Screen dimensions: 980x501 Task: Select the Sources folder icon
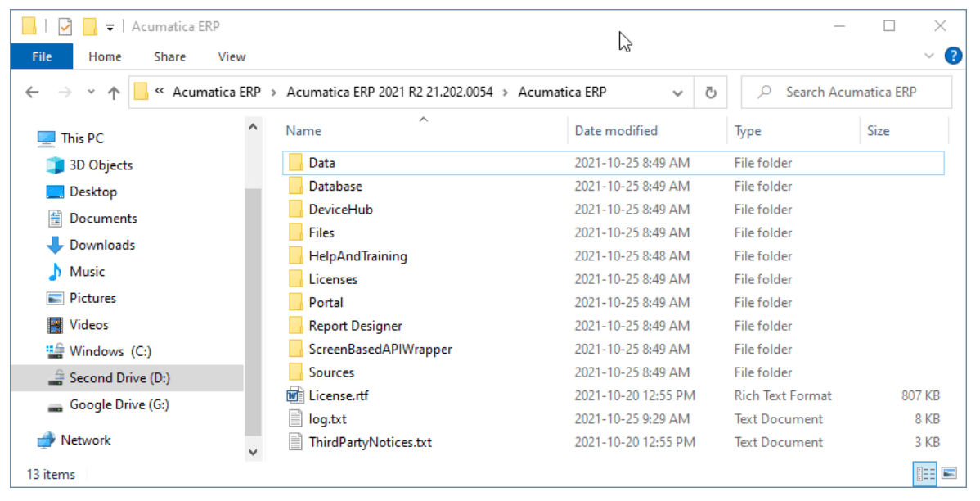click(295, 372)
